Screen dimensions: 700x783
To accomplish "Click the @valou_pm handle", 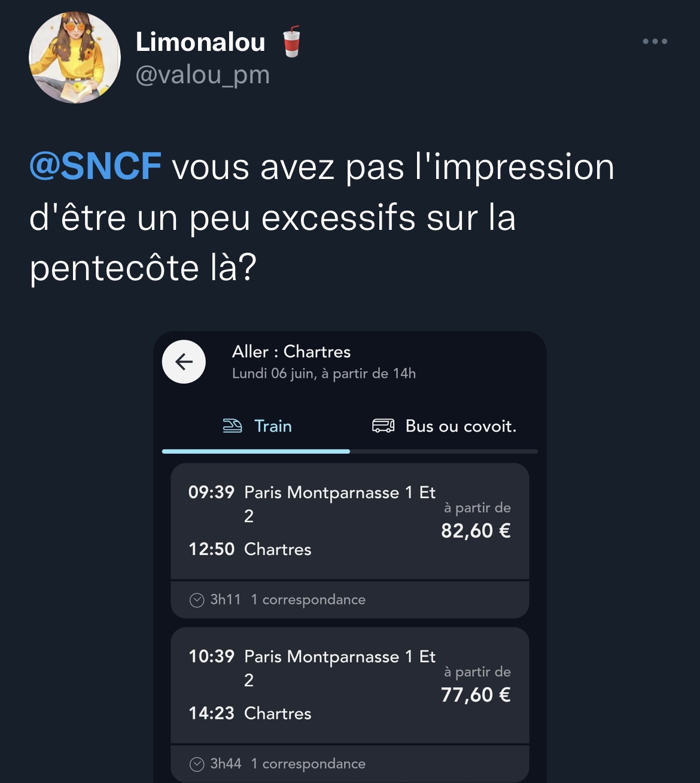I will (202, 75).
